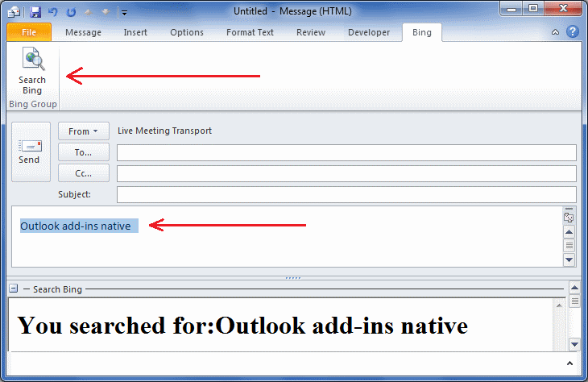Click into the Cc recipients field

pos(346,174)
